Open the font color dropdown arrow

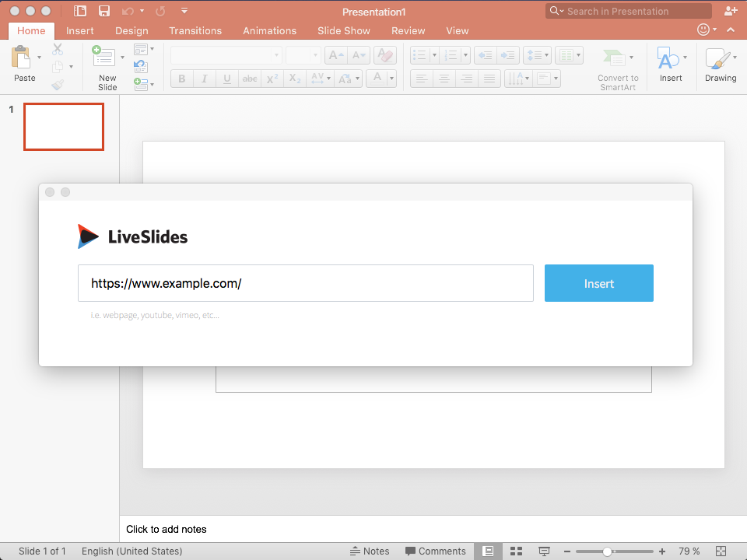(x=391, y=79)
